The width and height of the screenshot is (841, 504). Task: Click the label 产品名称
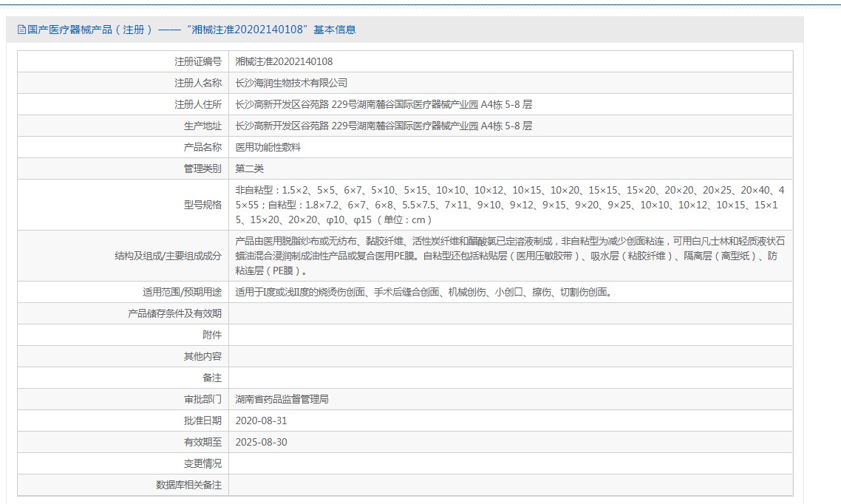point(202,148)
